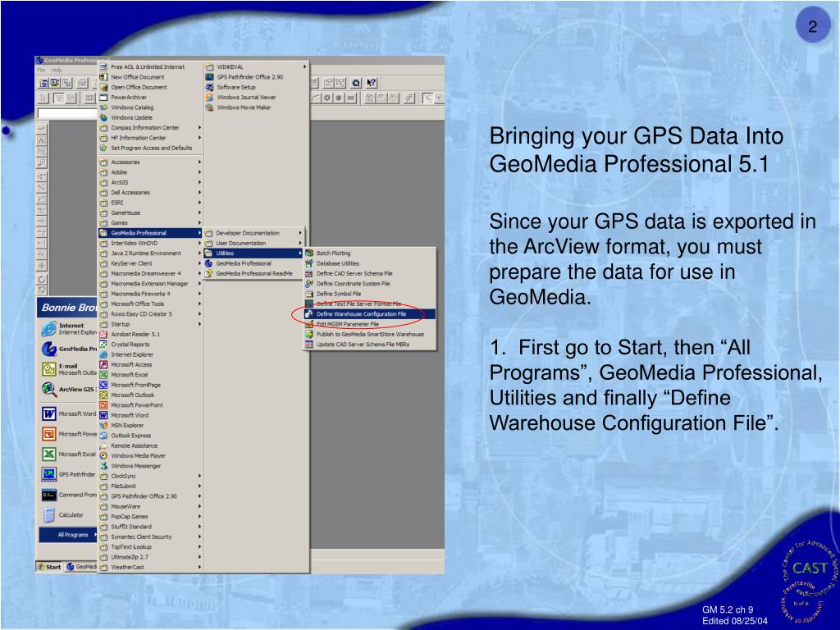840x630 pixels.
Task: Open Windows Update
Action: point(151,117)
